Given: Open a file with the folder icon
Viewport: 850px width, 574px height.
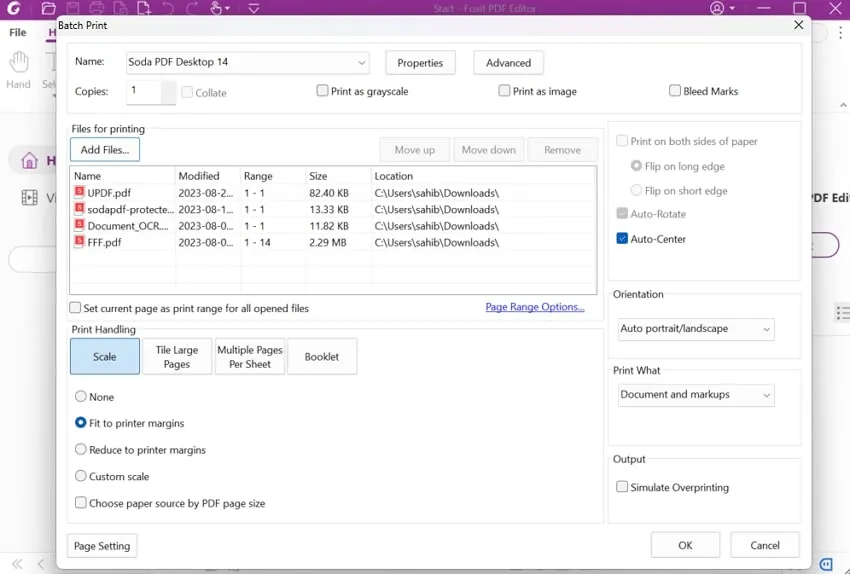Looking at the screenshot, I should point(49,8).
